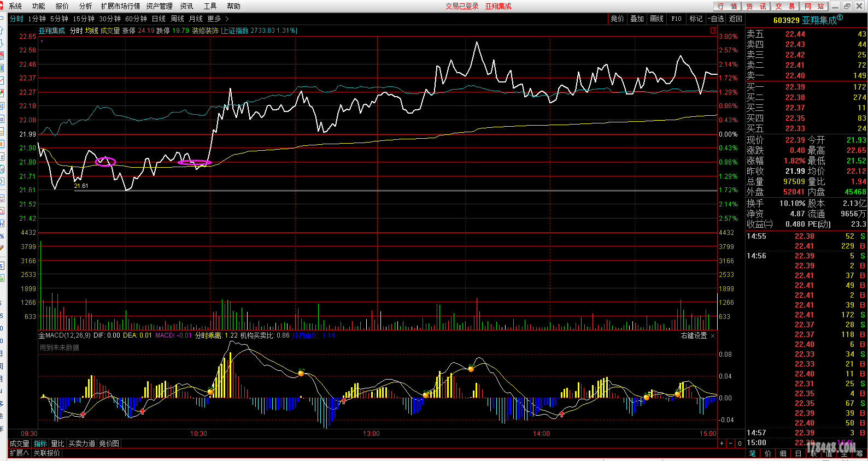This screenshot has width=868, height=461.
Task: Switch chart to 30分钟 period
Action: 110,19
